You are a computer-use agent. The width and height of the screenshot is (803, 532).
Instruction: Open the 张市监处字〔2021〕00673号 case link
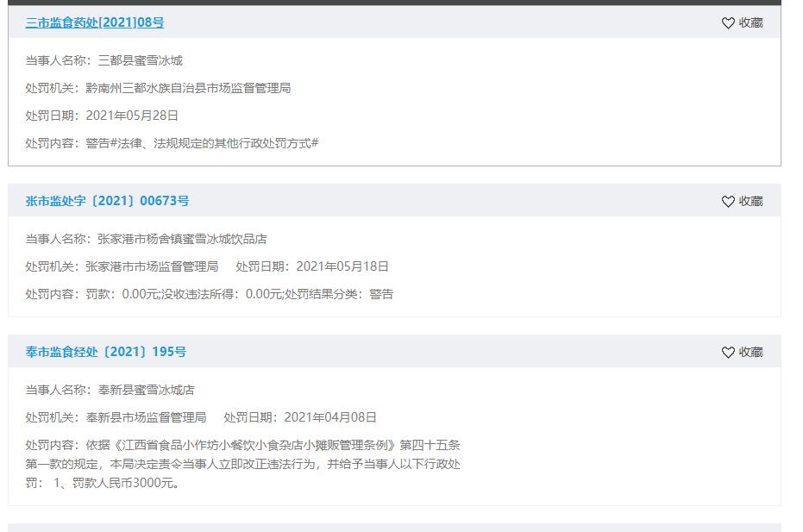coord(107,201)
